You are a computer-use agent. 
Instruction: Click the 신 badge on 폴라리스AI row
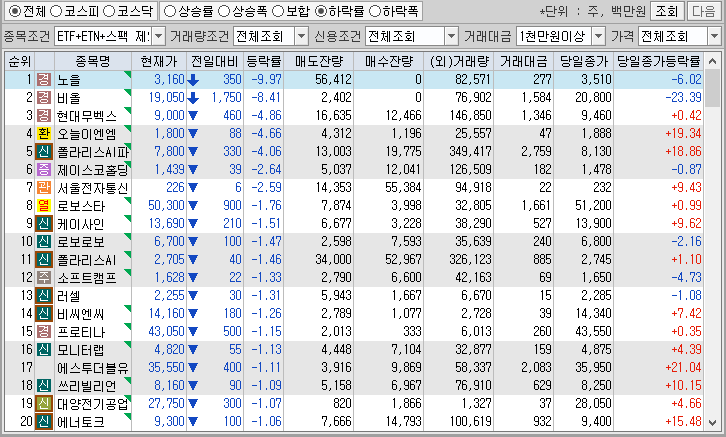(44, 260)
